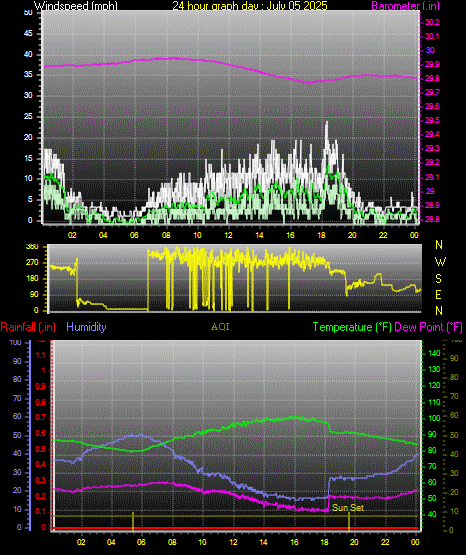466x555 pixels.
Task: Click the Dew Point (°F) legend label
Action: (428, 327)
